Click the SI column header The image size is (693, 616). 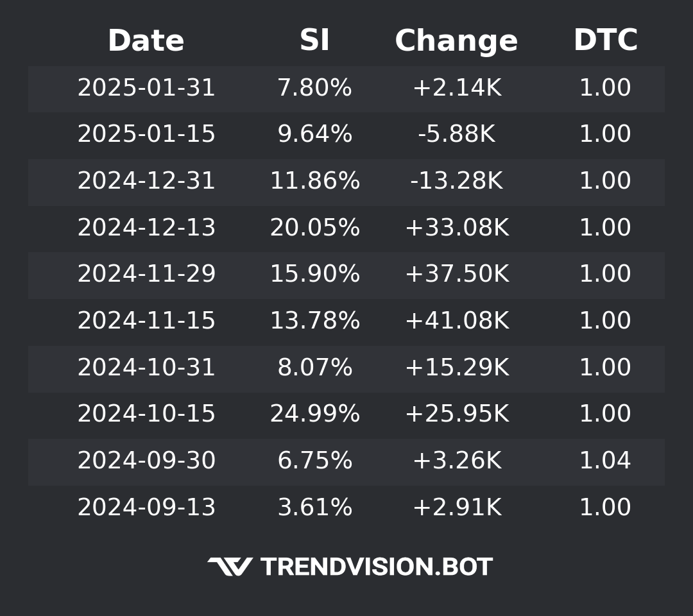[x=314, y=41]
